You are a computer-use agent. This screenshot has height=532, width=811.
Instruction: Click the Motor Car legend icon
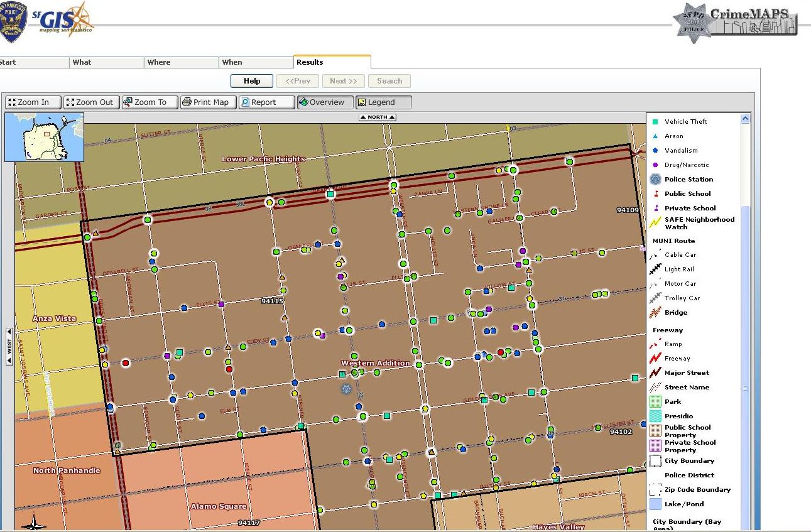pos(655,284)
